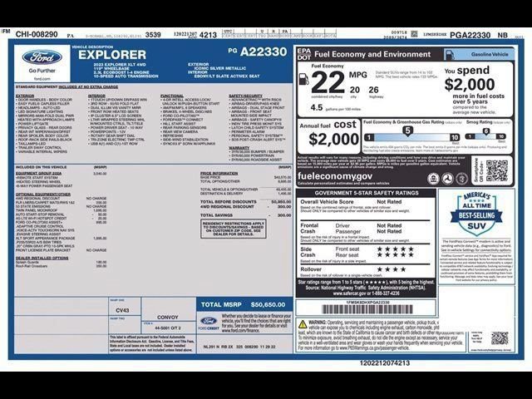This screenshot has width=532, height=399.
Task: Click the 1202212074213 number below the label
Action: point(385,363)
